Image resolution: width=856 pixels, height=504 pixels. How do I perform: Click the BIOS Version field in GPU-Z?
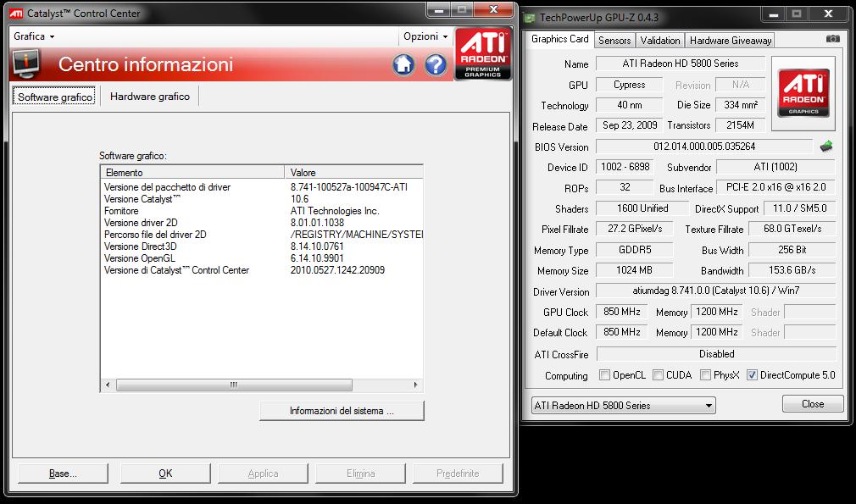704,147
